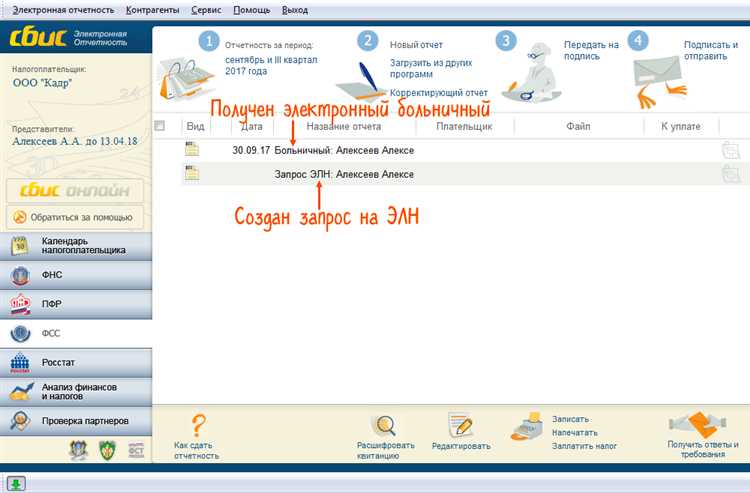Image resolution: width=750 pixels, height=493 pixels.
Task: Click the chart icon for Анализ финансов
Action: (x=22, y=392)
